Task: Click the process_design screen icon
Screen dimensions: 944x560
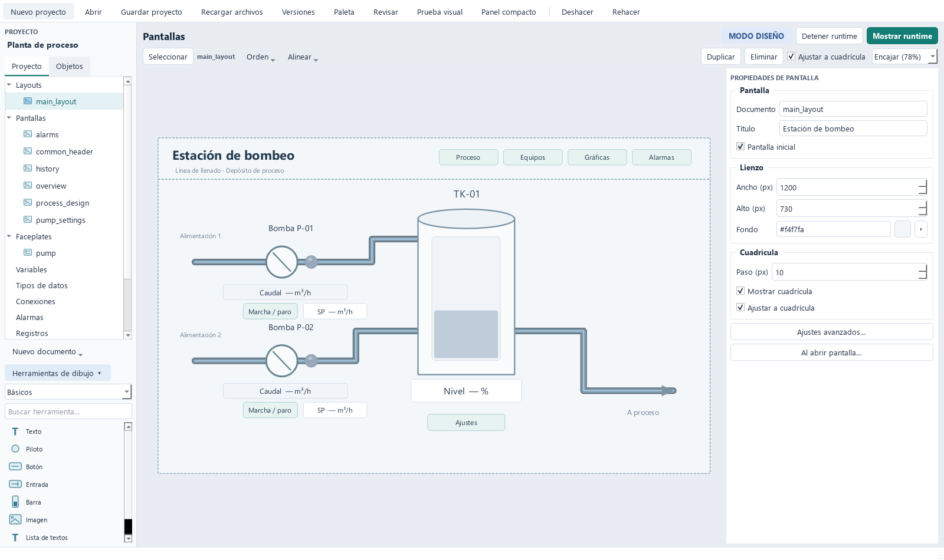Action: click(28, 202)
